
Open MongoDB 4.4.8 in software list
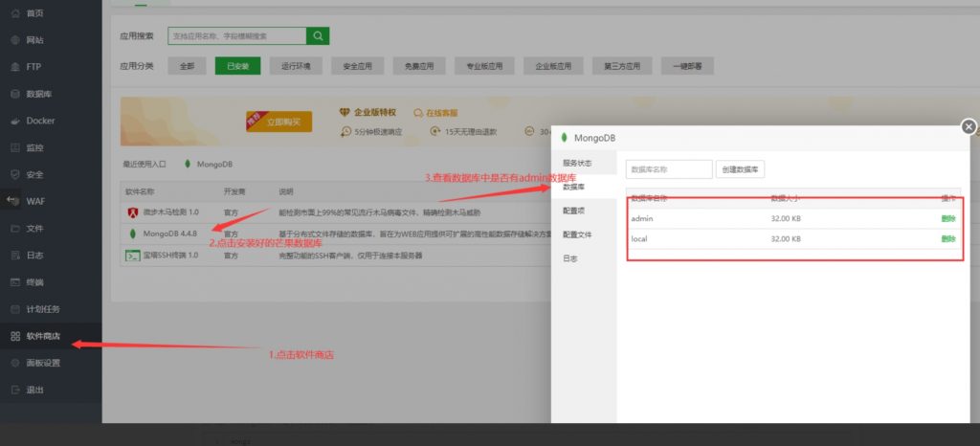pyautogui.click(x=170, y=234)
